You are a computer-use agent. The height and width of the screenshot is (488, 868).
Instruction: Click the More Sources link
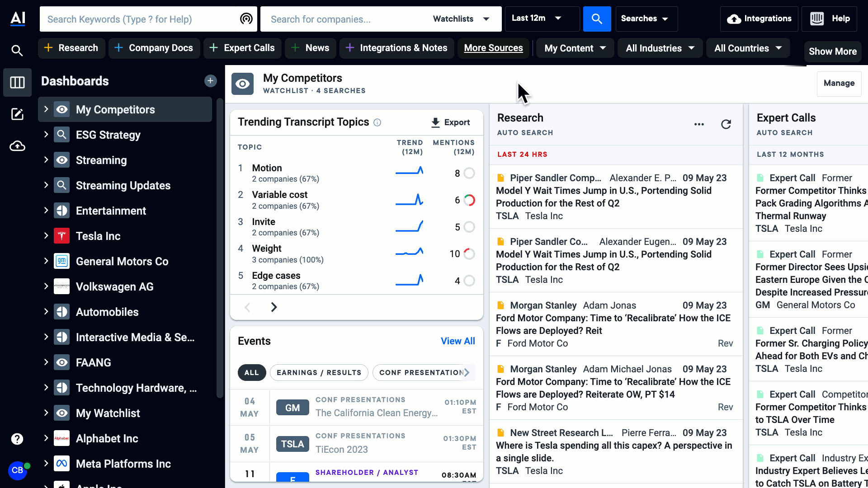coord(493,48)
